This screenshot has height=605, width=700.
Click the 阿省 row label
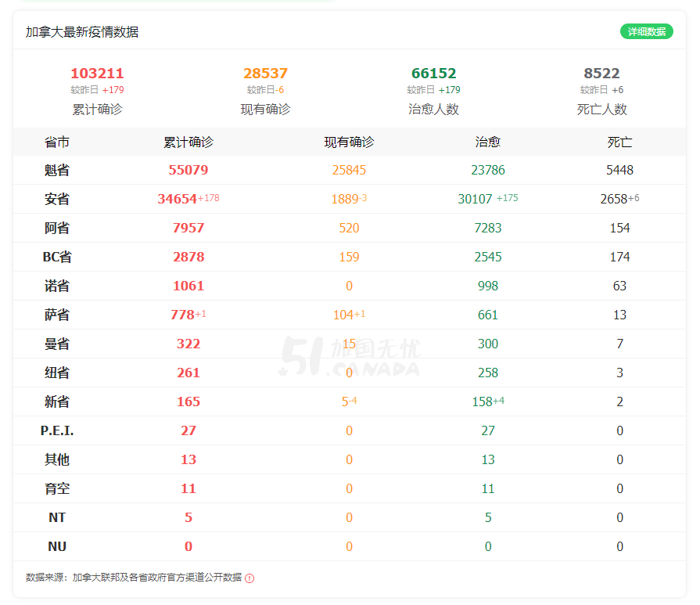(x=57, y=228)
